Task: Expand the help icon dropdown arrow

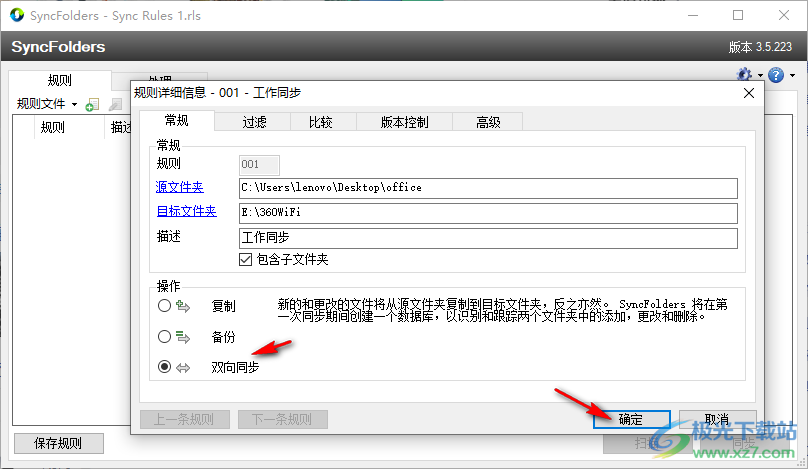Action: click(x=792, y=76)
